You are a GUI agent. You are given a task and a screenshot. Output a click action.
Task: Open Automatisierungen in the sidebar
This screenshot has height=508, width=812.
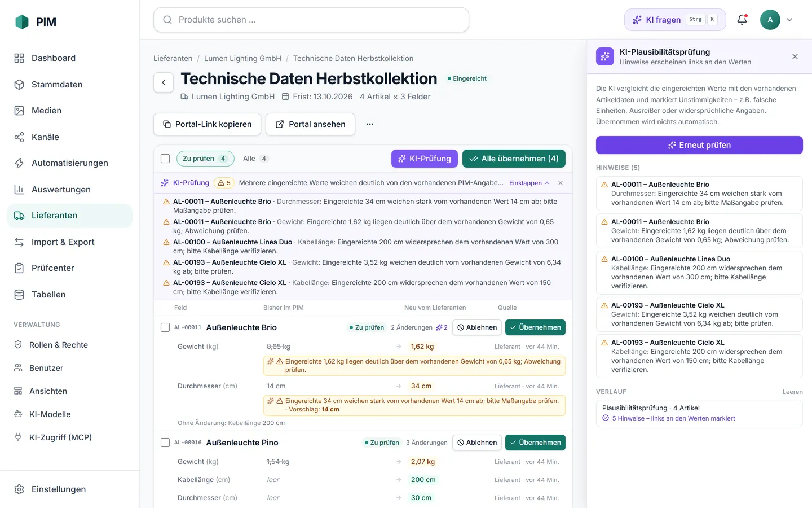click(69, 163)
